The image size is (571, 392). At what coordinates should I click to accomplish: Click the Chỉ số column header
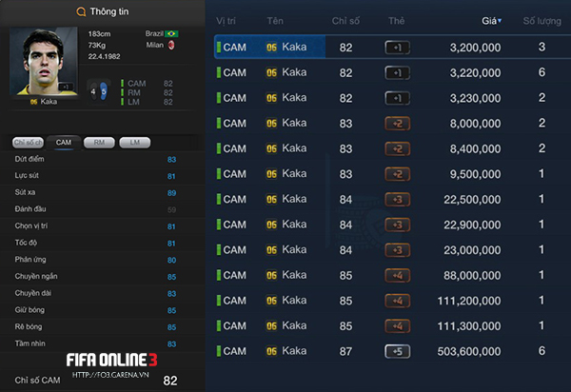[345, 20]
